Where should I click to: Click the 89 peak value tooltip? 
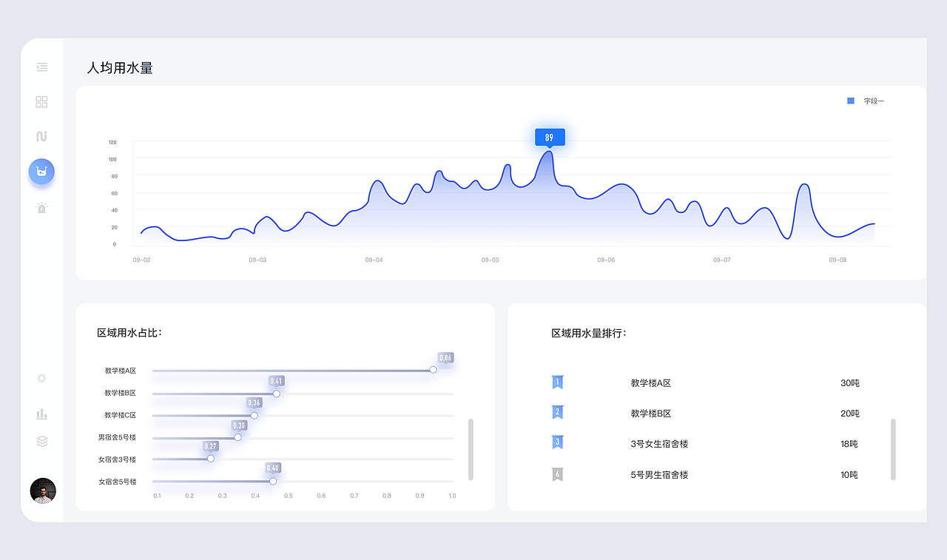click(550, 138)
